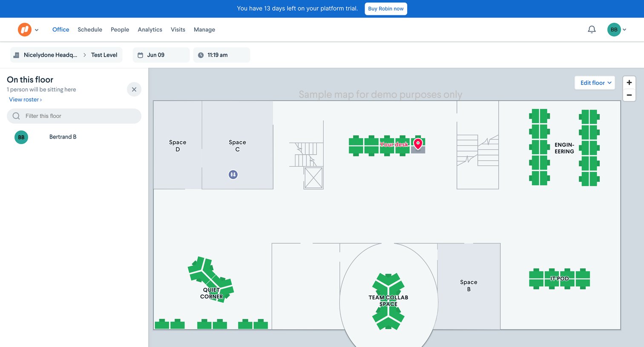Click the Buy Robin now button
The width and height of the screenshot is (644, 347).
(x=386, y=9)
